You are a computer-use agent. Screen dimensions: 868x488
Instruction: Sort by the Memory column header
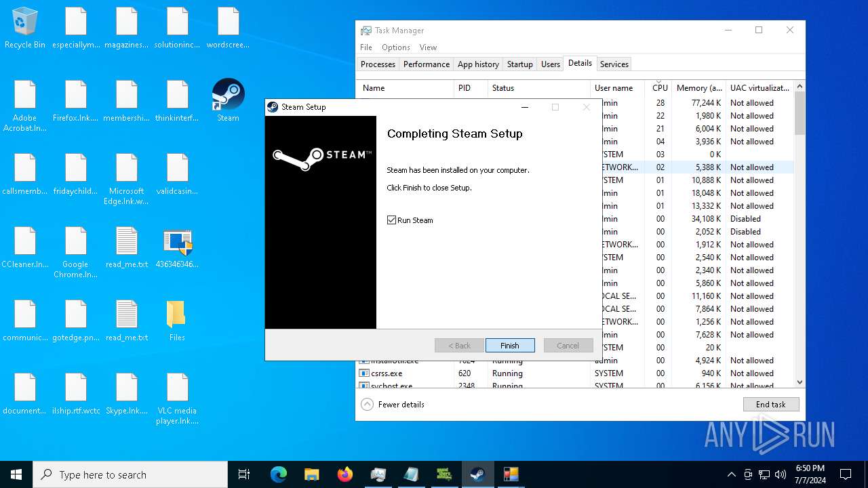pos(698,88)
